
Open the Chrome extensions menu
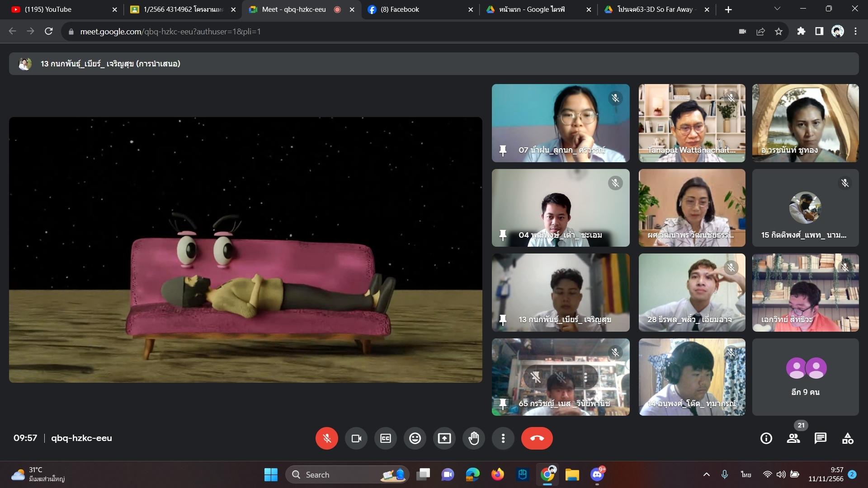coord(801,31)
